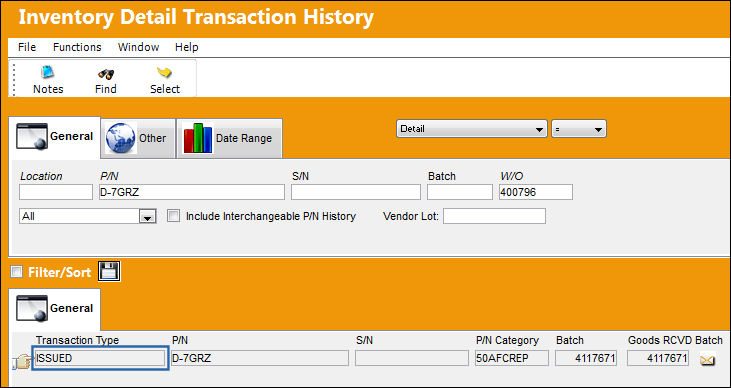The height and width of the screenshot is (388, 731).
Task: Select the lower results General tab
Action: [55, 309]
